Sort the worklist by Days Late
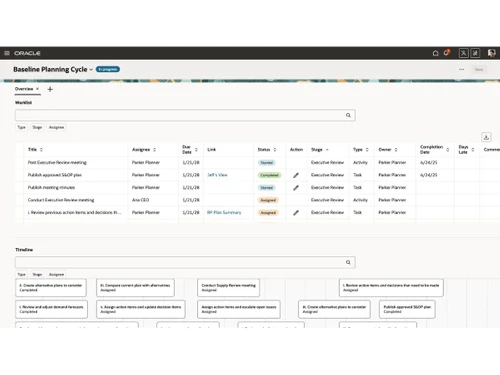The height and width of the screenshot is (375, 500). click(473, 150)
